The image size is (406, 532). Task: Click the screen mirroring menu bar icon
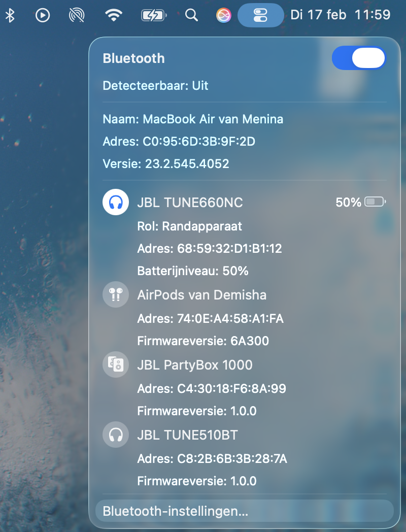(76, 15)
